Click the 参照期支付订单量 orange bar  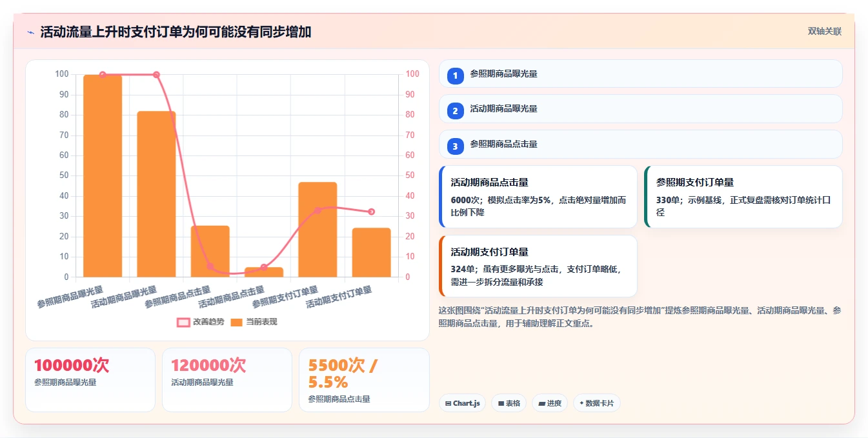click(x=318, y=230)
